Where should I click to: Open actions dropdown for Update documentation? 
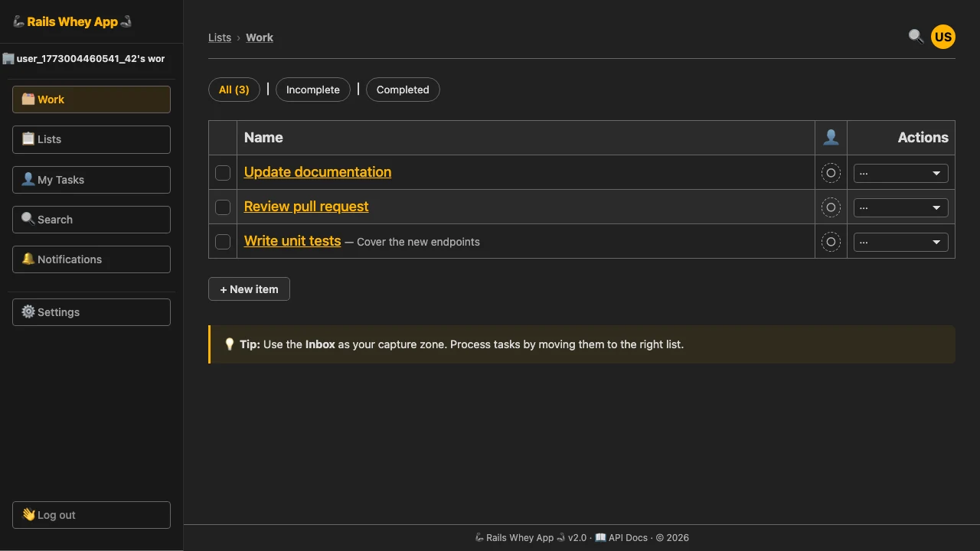901,174
